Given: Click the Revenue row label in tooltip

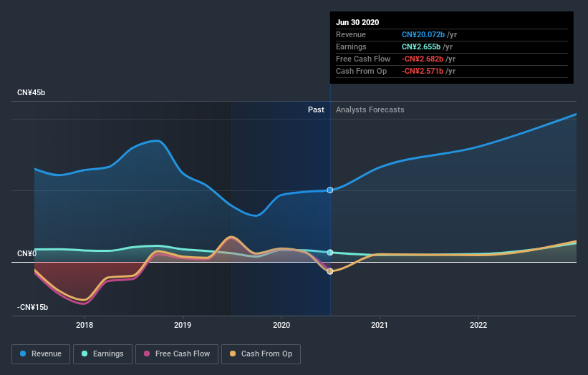Looking at the screenshot, I should tap(351, 34).
